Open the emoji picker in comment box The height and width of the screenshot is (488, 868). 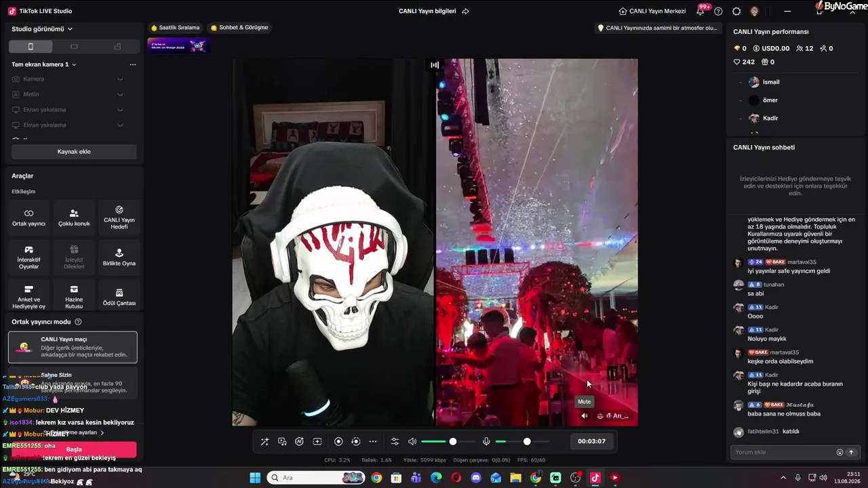[x=840, y=452]
